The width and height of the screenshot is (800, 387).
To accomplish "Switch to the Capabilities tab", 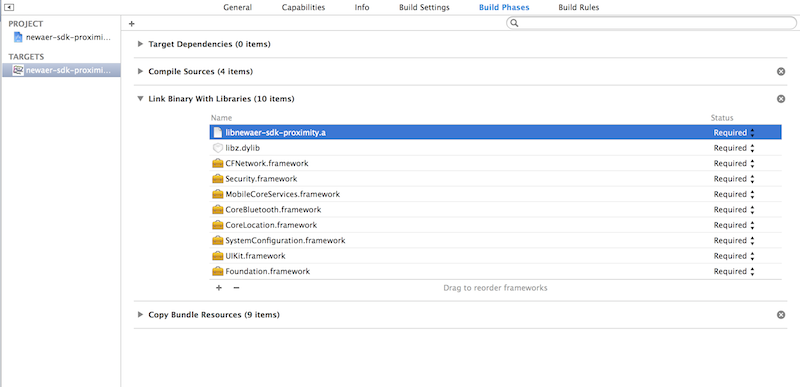I will coord(304,8).
